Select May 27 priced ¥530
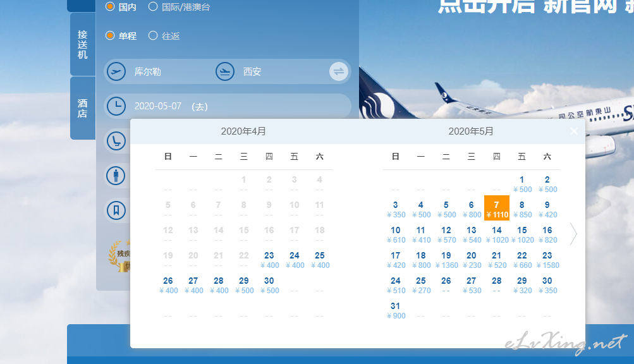 [472, 285]
